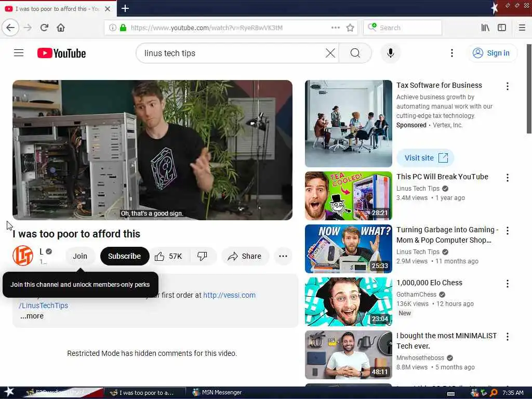
Task: Open the orange search tray icon
Action: tap(494, 393)
